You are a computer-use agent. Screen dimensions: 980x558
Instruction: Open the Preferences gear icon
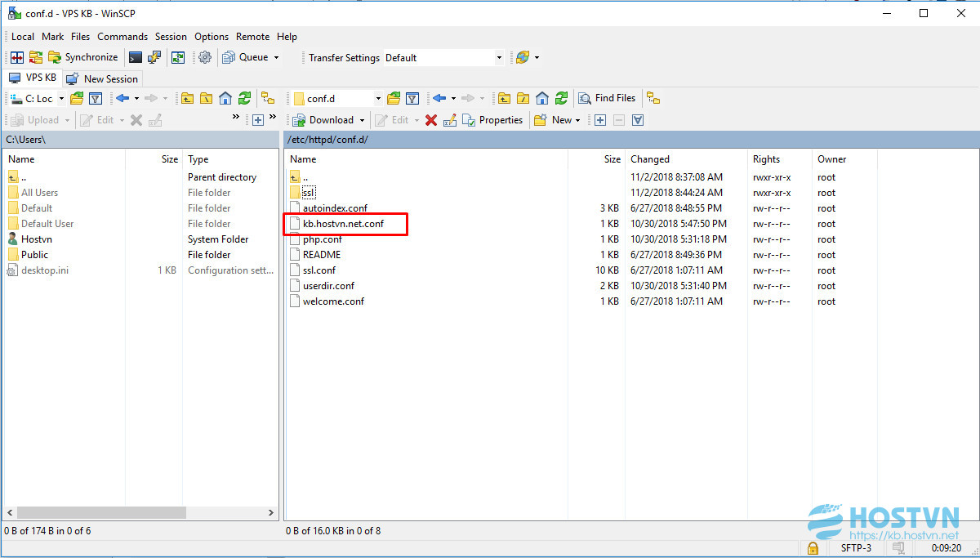click(x=205, y=57)
